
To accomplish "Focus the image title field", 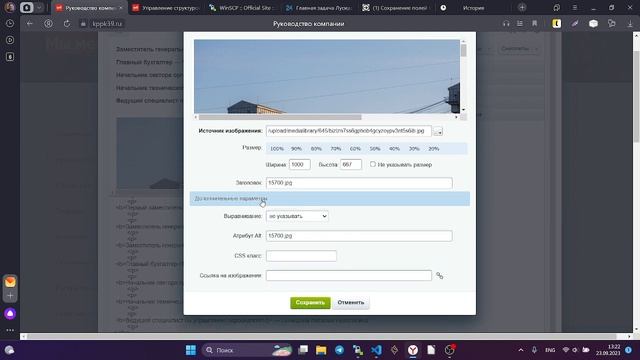I will coord(359,183).
